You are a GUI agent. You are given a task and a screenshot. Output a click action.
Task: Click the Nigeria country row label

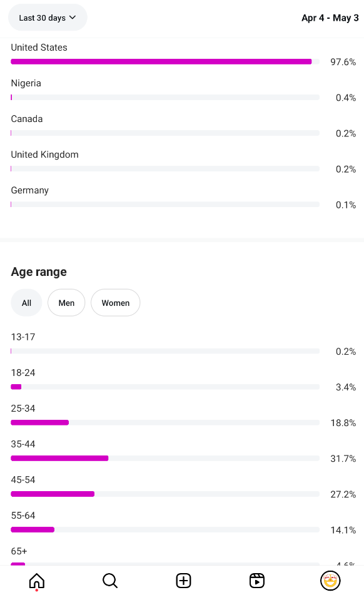point(26,83)
